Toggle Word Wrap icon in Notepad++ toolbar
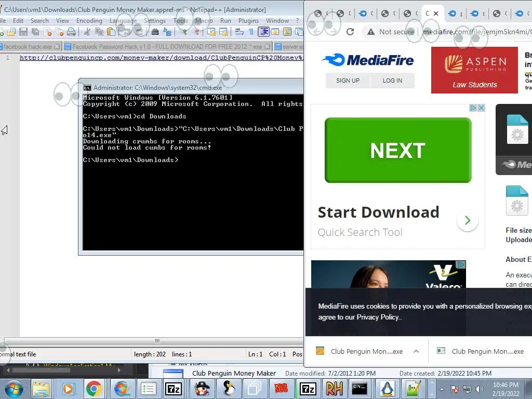532x399 pixels. click(239, 32)
